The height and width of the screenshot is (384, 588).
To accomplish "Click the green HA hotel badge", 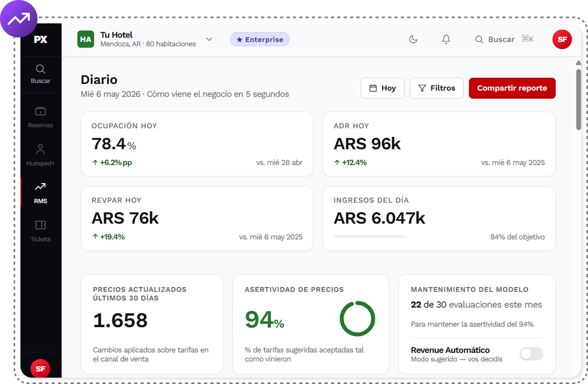I will [x=86, y=39].
